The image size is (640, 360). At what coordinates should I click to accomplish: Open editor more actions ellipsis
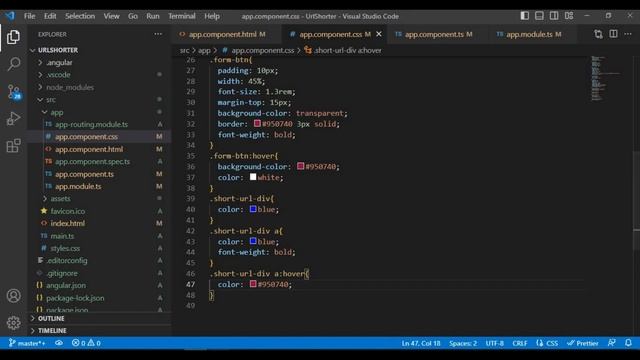point(628,34)
